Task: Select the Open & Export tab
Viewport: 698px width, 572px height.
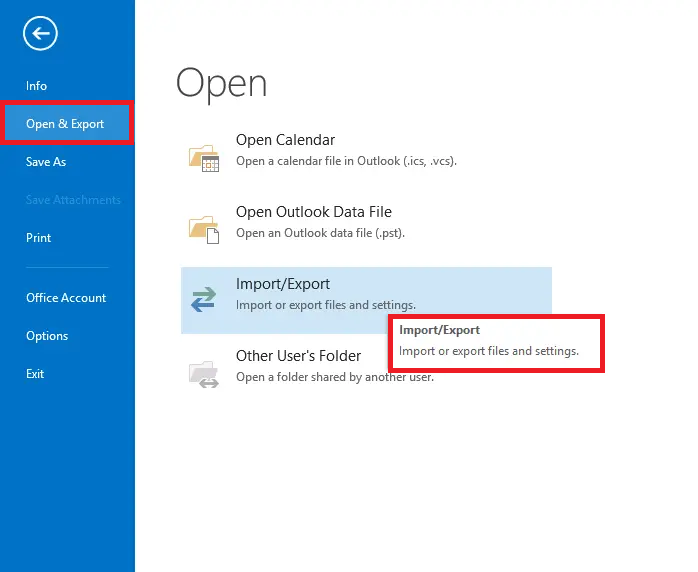Action: [x=65, y=124]
